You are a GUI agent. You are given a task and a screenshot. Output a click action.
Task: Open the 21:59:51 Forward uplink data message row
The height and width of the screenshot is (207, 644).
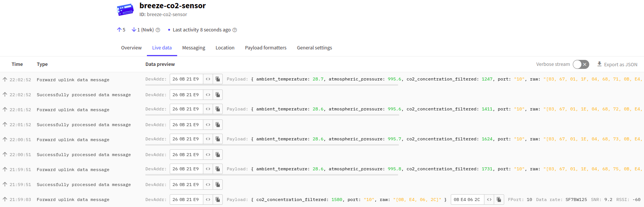73,170
